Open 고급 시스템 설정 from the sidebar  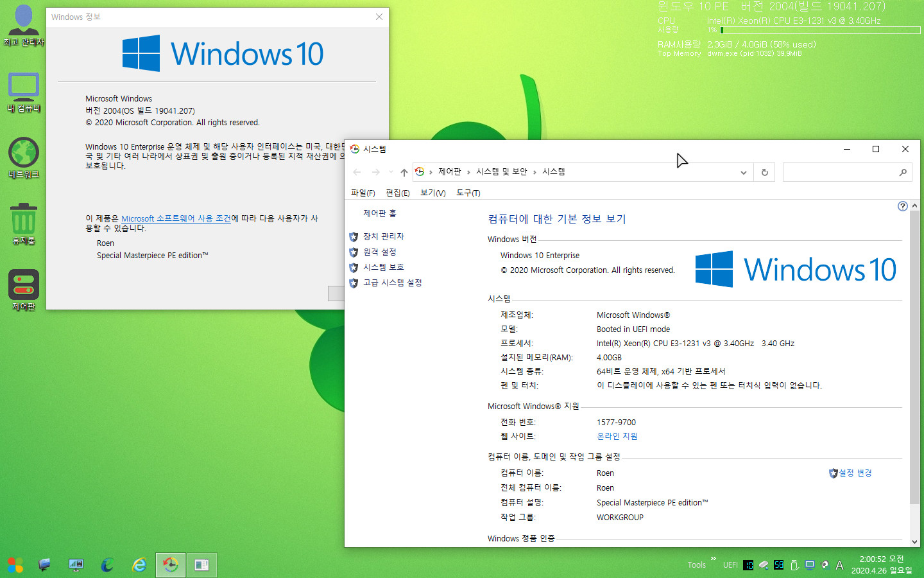tap(393, 283)
